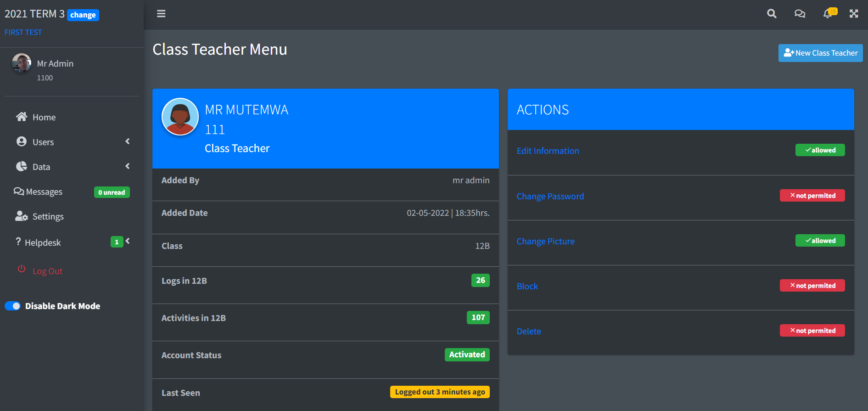This screenshot has height=411, width=868.
Task: Click the Mr Admin username text
Action: [55, 63]
